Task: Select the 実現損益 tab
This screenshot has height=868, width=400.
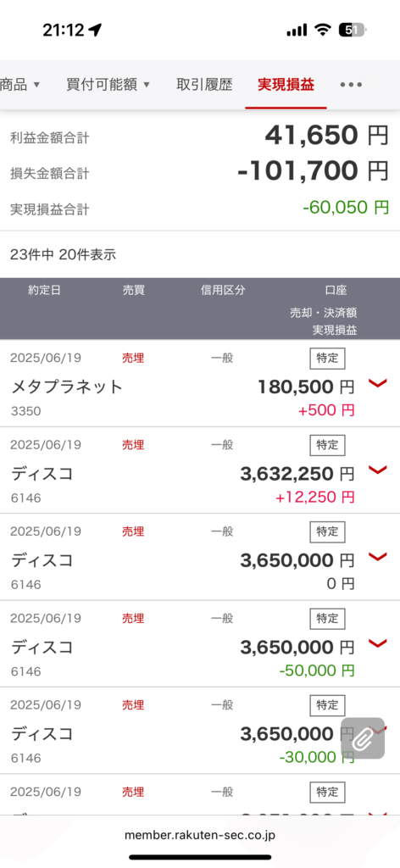Action: (x=286, y=85)
